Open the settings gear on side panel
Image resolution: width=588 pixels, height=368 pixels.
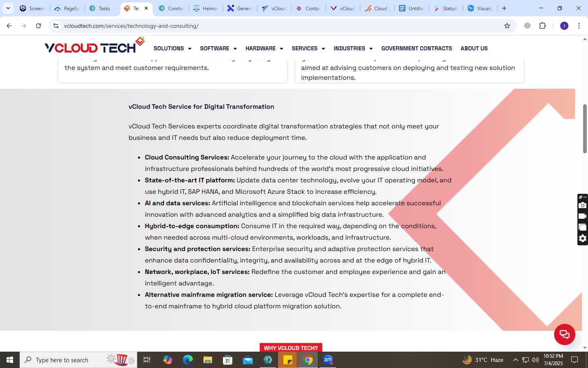tap(583, 238)
